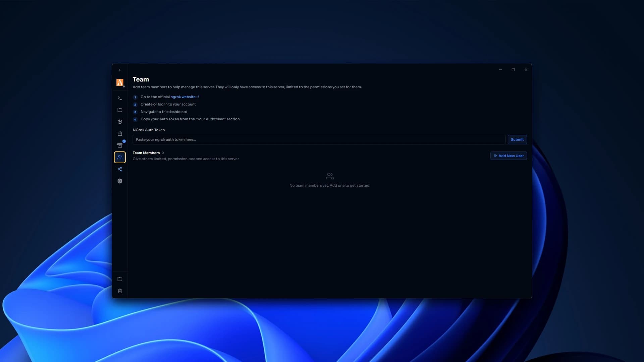Screen dimensions: 644x362
Task: Click the ngrok auth token input field
Action: click(319, 139)
